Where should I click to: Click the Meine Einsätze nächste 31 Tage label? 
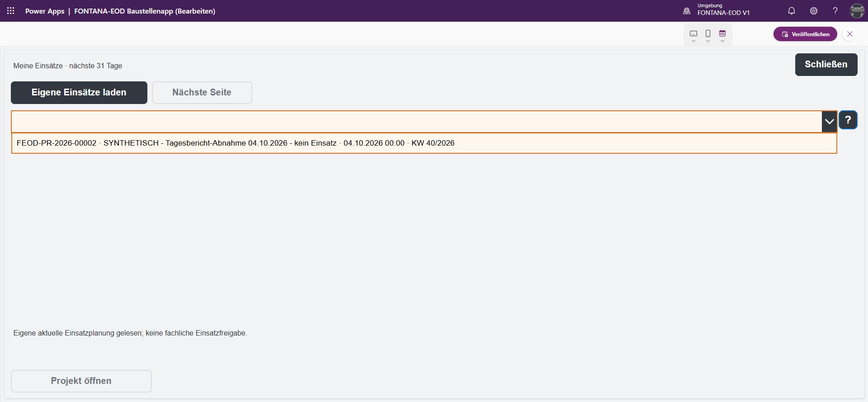(68, 66)
